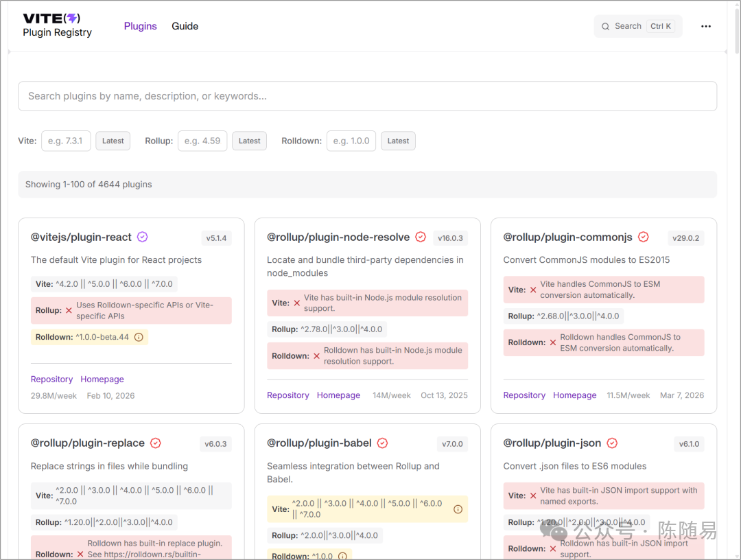741x560 pixels.
Task: Click Latest button for Rollup version
Action: (250, 141)
